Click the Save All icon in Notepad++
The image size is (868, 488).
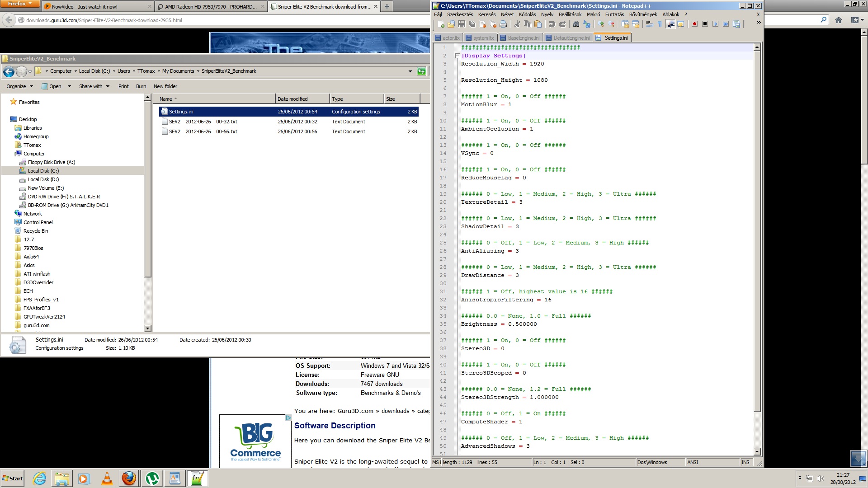pyautogui.click(x=472, y=24)
